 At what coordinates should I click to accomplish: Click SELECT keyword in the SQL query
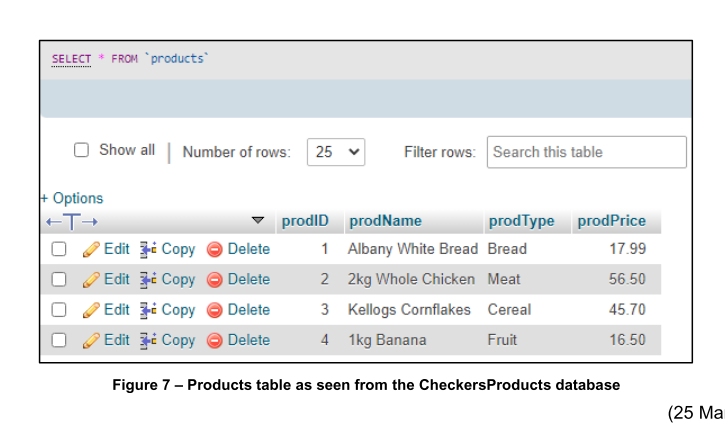[x=71, y=59]
